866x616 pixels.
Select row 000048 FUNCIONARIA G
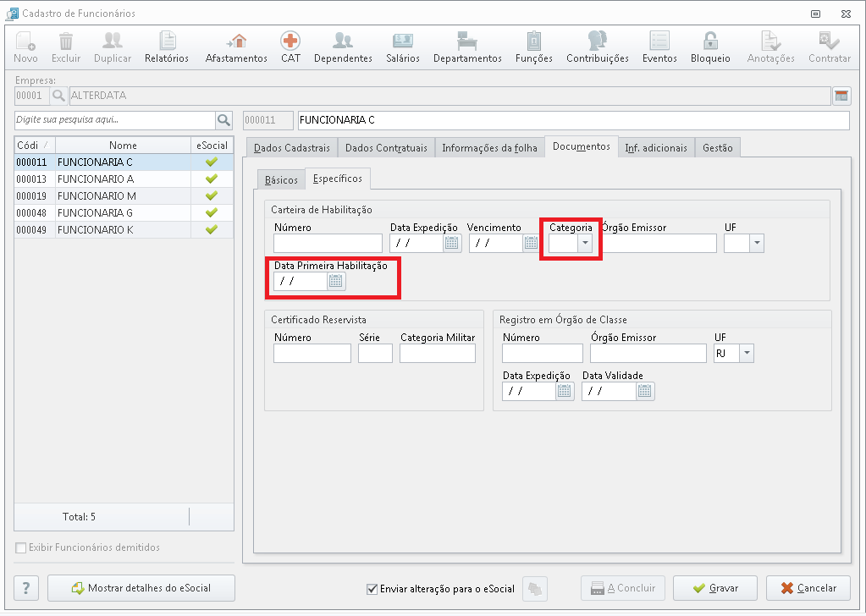124,213
